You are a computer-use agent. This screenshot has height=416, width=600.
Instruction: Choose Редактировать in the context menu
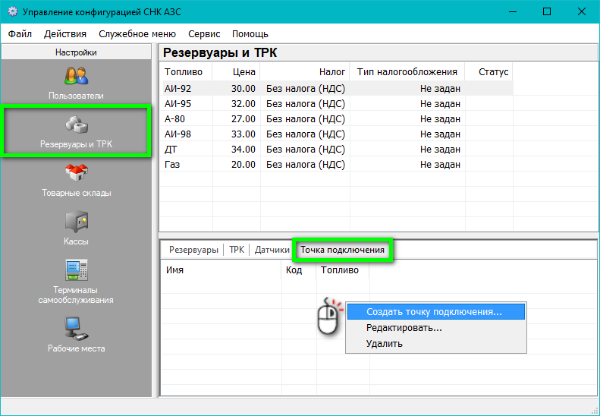(403, 327)
